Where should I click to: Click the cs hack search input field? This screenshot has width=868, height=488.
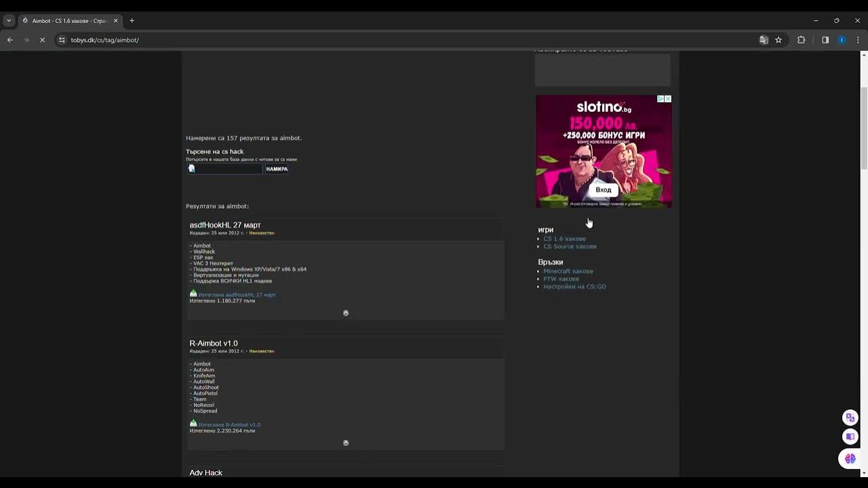click(x=224, y=169)
